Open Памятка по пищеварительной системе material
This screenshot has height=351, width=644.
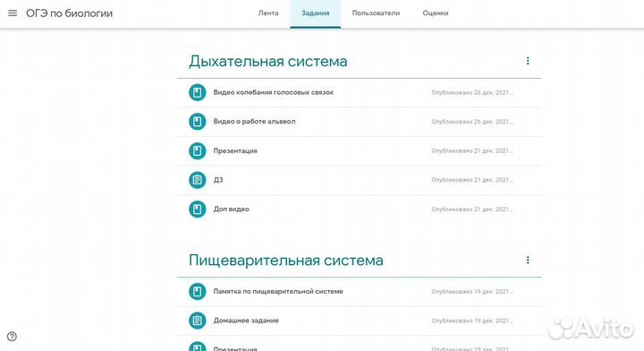pos(278,291)
